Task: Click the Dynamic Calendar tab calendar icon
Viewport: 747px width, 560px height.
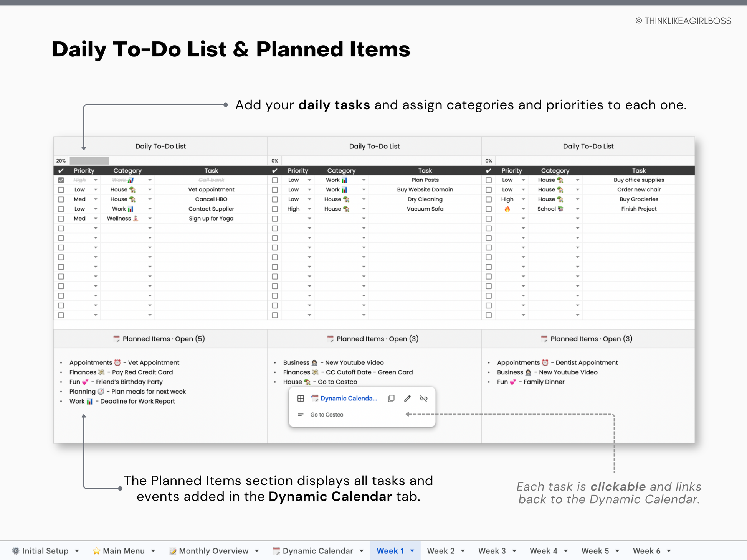Action: [x=276, y=551]
